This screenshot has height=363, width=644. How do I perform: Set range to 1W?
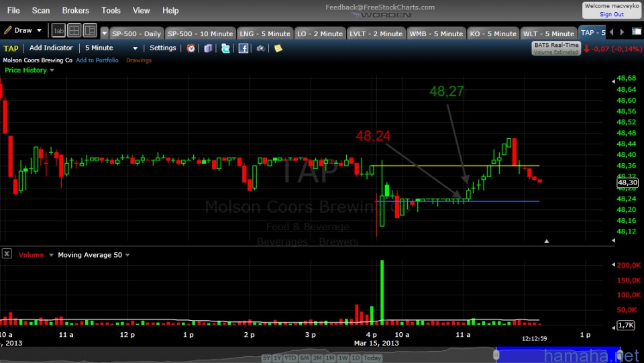pyautogui.click(x=343, y=358)
